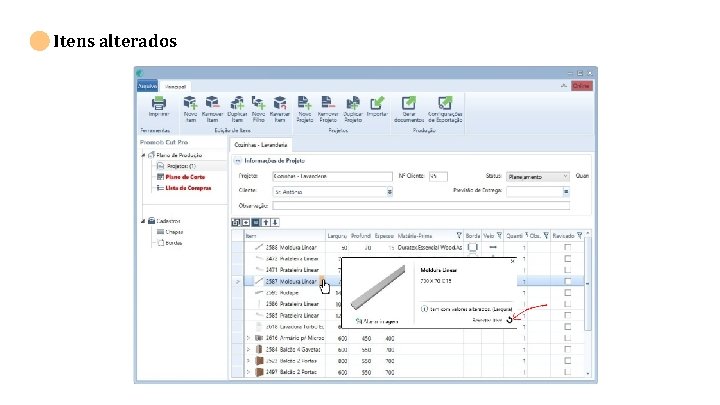Collapse the Plano de Produção tree node
This screenshot has width=720, height=405.
coord(143,155)
